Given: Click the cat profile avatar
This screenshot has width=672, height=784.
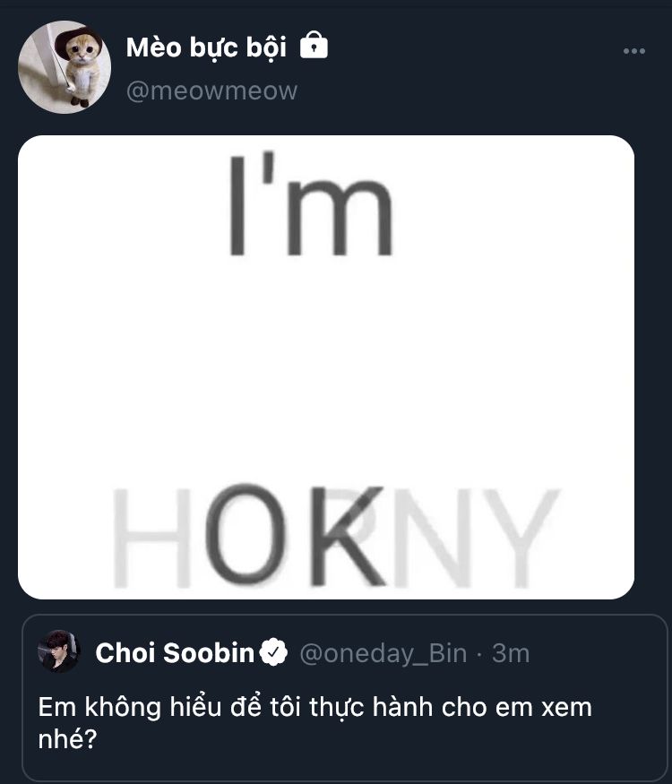Looking at the screenshot, I should click(65, 67).
